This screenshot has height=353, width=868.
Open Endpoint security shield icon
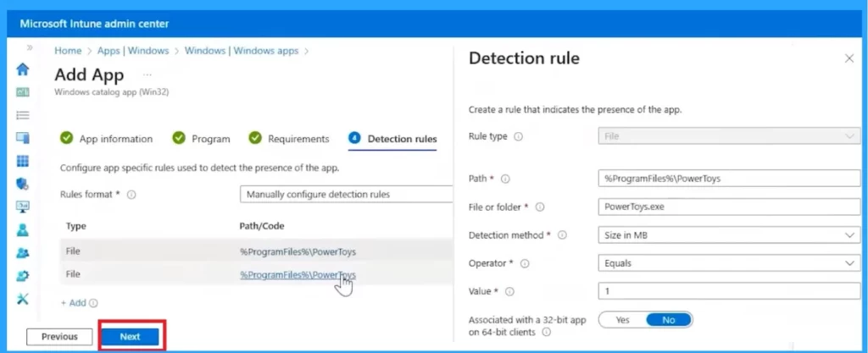(23, 184)
